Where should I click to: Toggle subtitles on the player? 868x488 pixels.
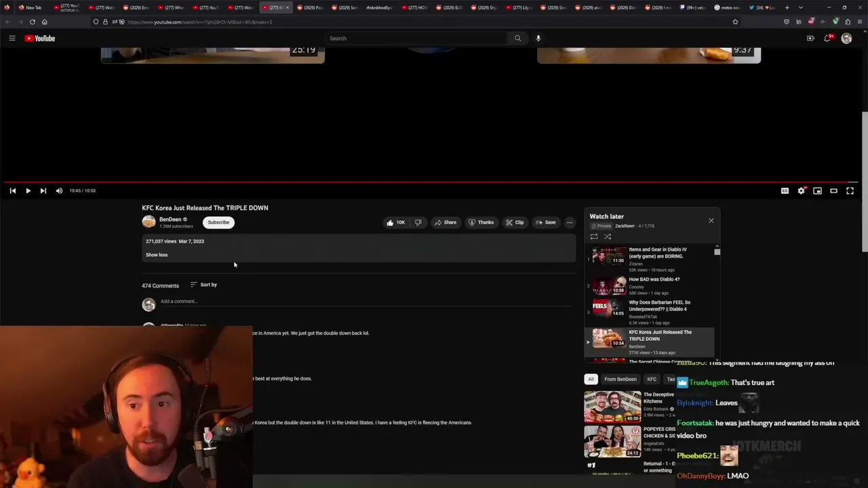785,191
